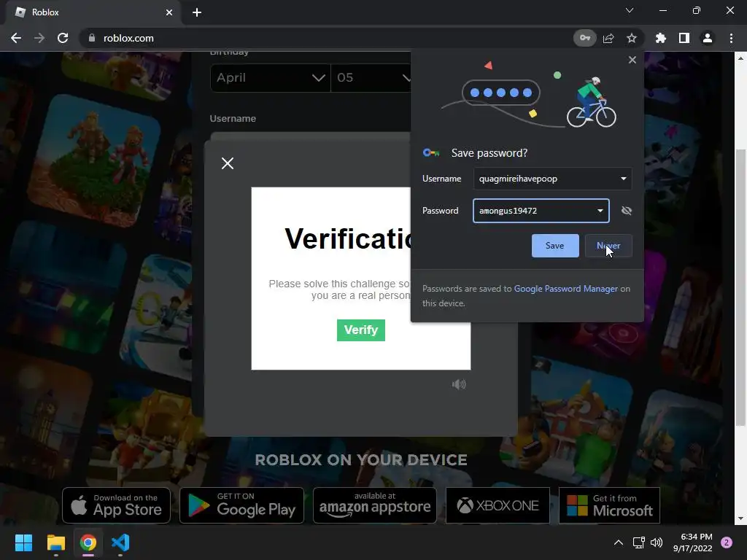Show hidden tray icons chevron
This screenshot has height=560, width=747.
[x=619, y=542]
